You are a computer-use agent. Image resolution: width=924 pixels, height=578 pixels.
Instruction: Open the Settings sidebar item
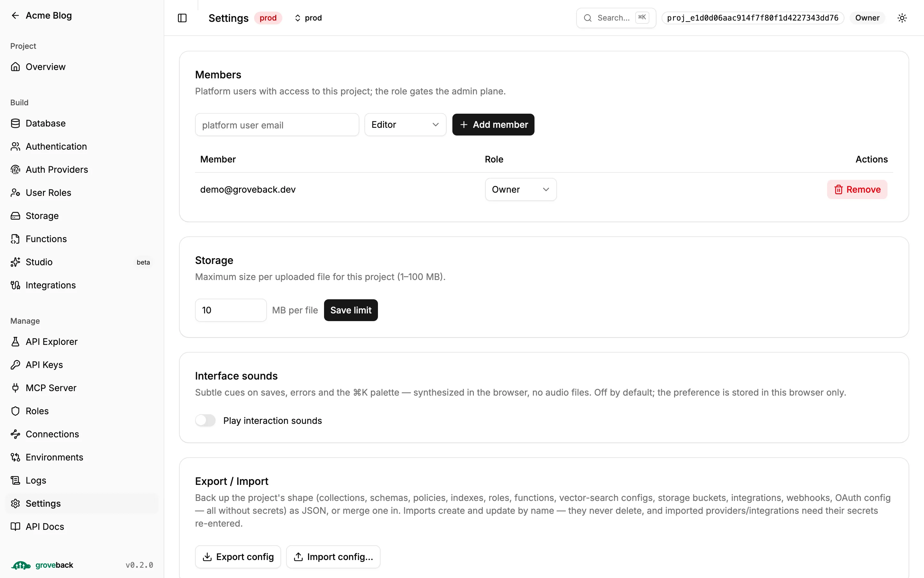(82, 504)
